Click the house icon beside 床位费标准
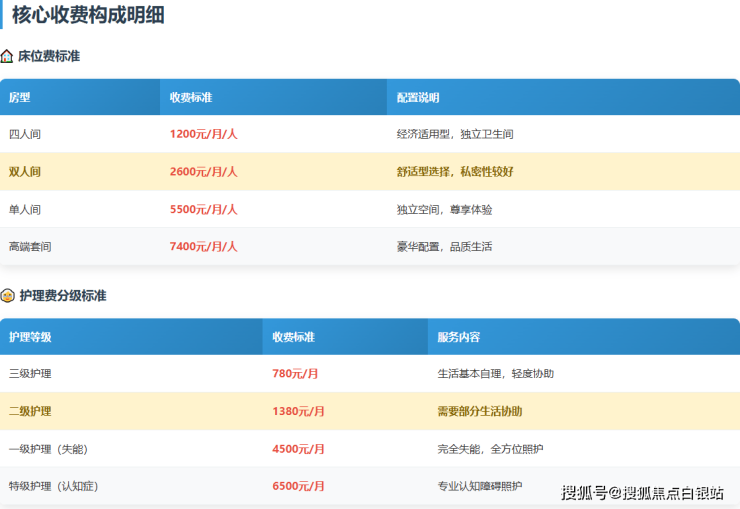This screenshot has width=740, height=509. (x=8, y=57)
